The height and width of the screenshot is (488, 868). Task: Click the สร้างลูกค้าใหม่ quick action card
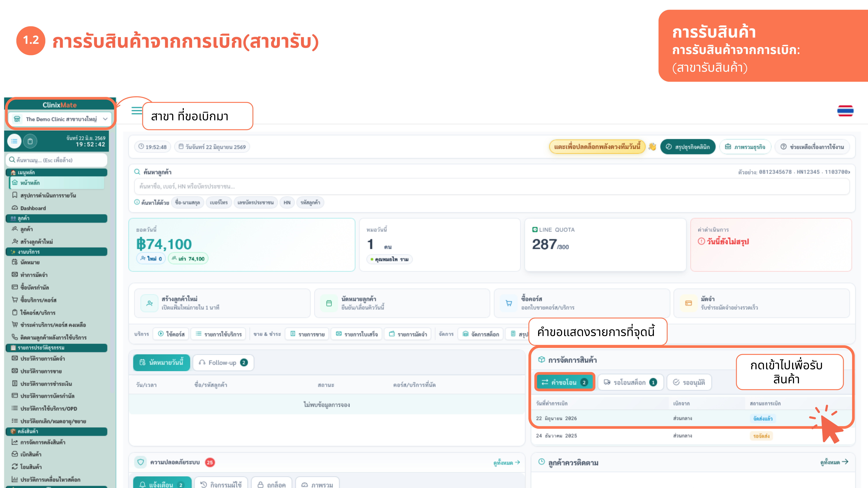pos(222,303)
